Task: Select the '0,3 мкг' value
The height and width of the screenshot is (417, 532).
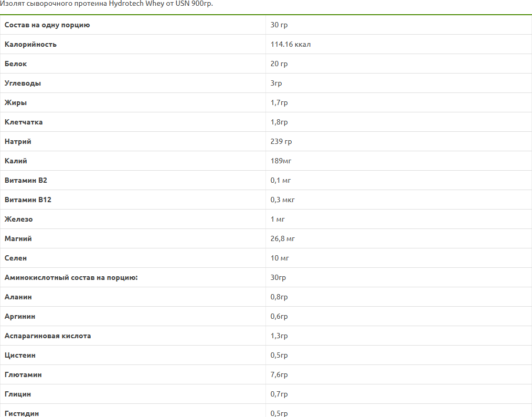Action: [x=282, y=200]
